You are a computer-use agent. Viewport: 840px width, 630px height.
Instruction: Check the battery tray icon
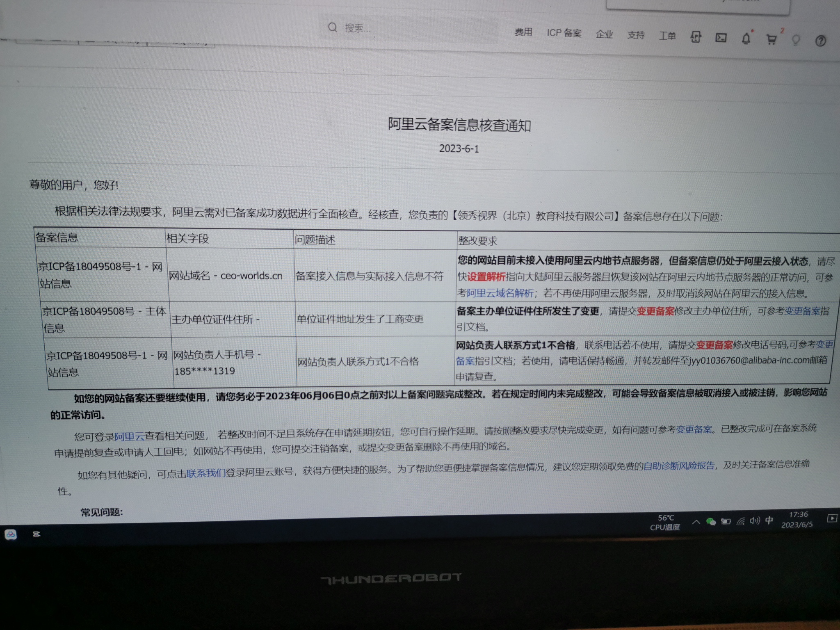pos(726,521)
